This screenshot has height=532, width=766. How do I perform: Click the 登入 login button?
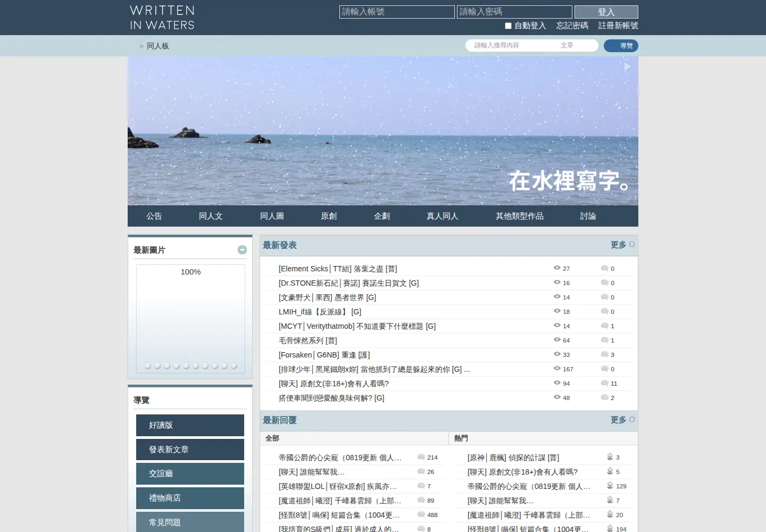coord(606,12)
